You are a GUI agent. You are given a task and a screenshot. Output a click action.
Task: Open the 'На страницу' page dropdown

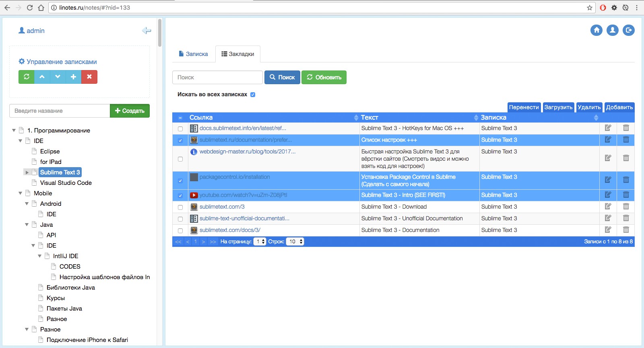(260, 242)
